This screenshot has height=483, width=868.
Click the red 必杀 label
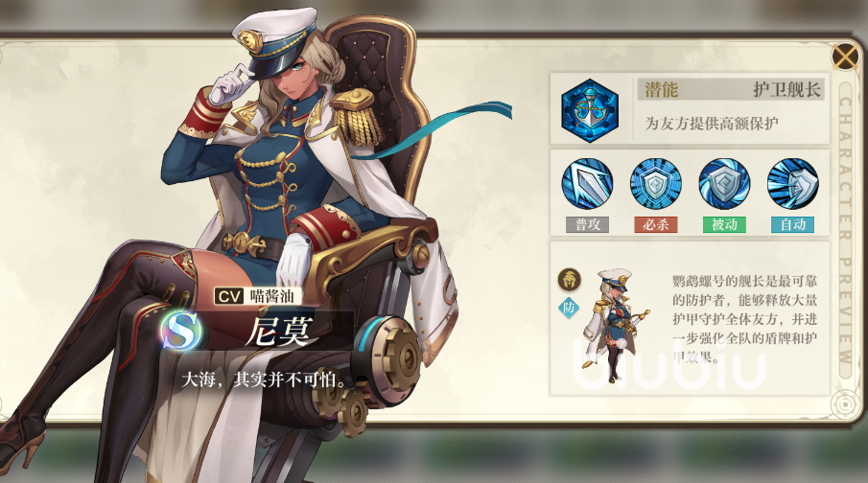(x=656, y=224)
